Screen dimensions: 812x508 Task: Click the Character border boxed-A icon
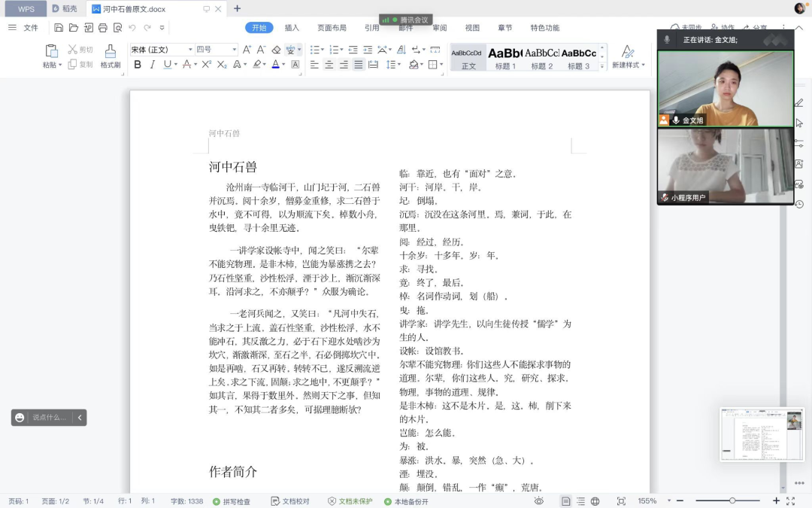click(x=295, y=64)
